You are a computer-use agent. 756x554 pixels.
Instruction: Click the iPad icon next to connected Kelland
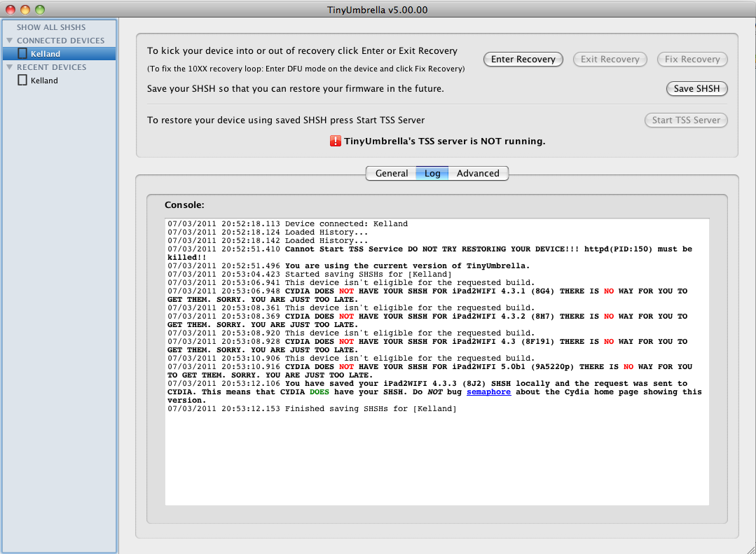22,53
